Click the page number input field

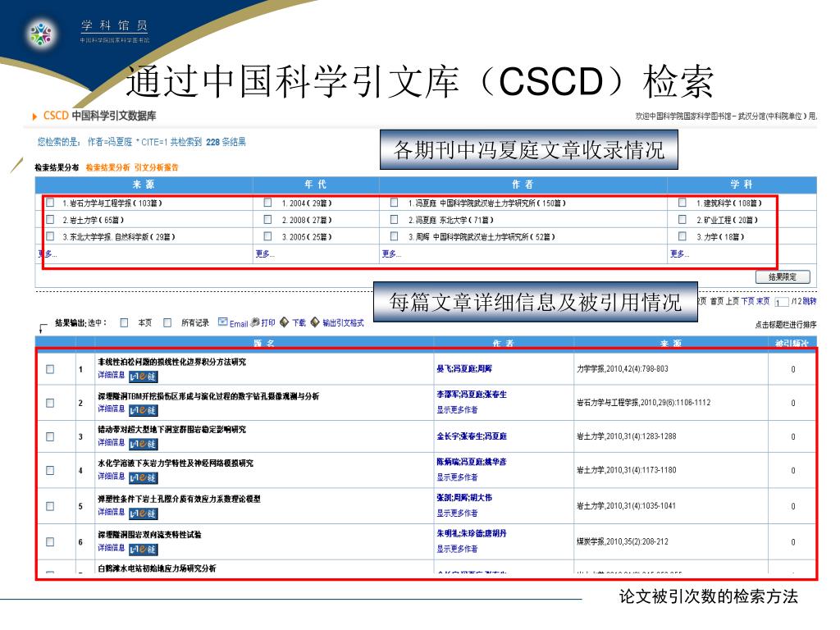pyautogui.click(x=781, y=302)
